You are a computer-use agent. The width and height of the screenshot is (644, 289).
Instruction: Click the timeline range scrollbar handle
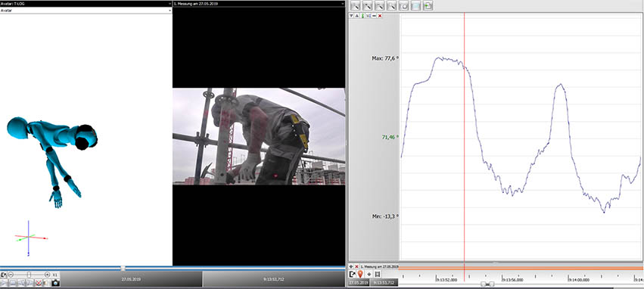click(487, 284)
